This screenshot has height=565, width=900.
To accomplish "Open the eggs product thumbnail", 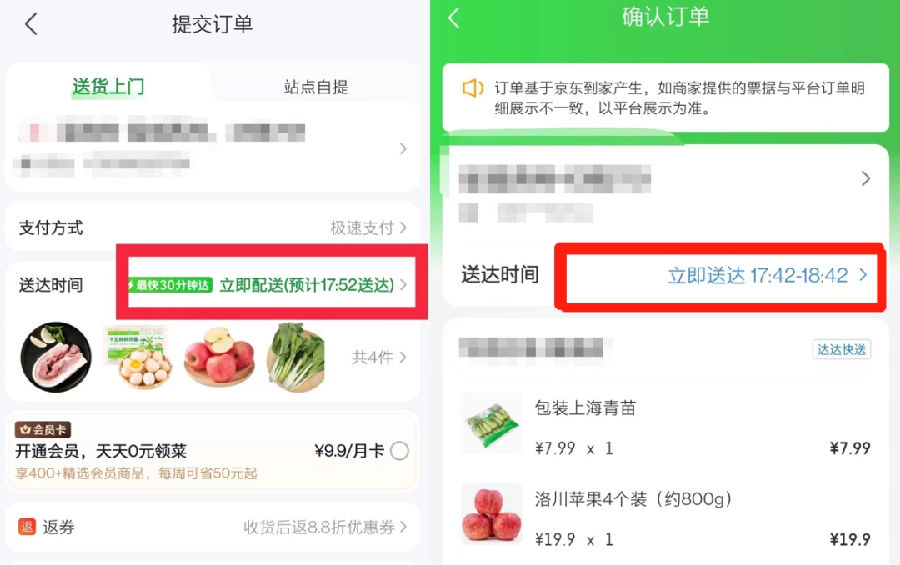I will click(x=138, y=357).
